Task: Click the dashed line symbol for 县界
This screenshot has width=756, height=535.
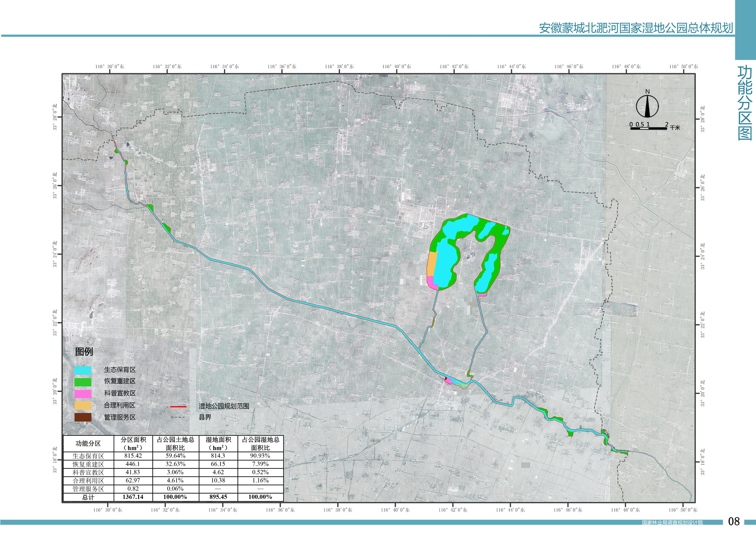Action: (178, 417)
